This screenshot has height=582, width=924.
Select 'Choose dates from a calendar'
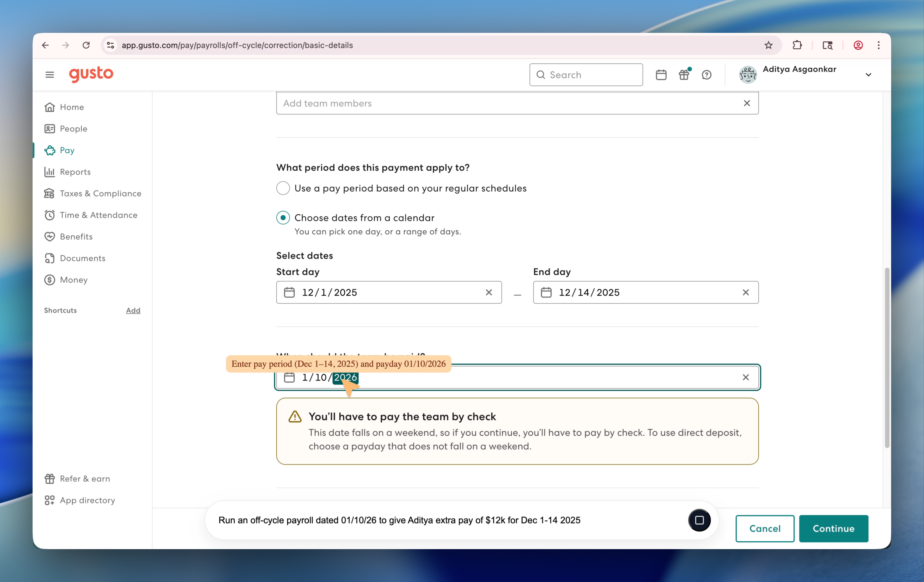pos(283,217)
